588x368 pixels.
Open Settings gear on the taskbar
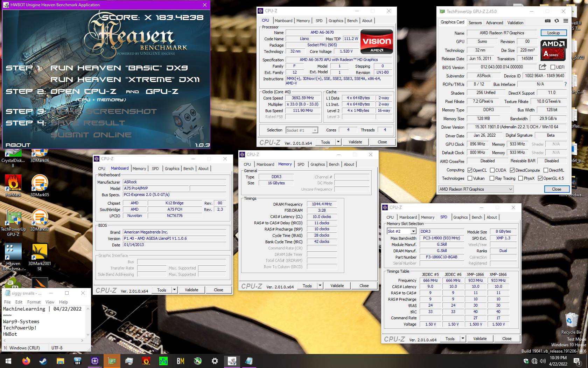(215, 361)
